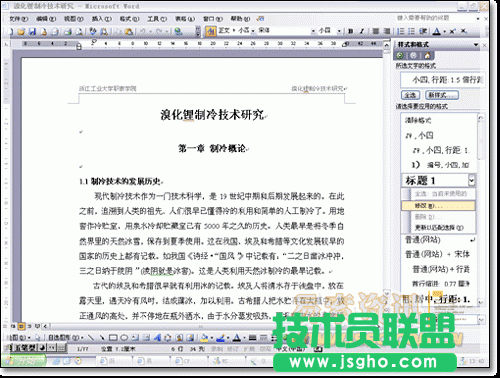Click the task pane back arrow icon
Screen dimensions: 500x378
click(x=400, y=55)
